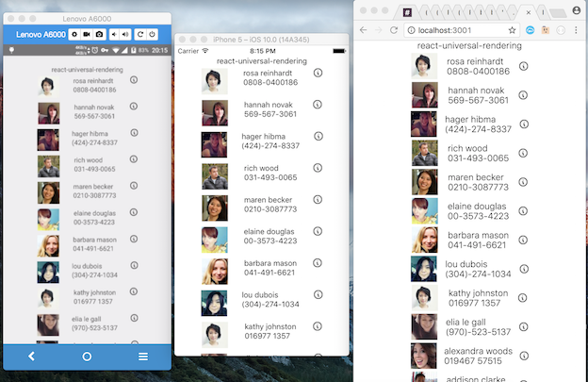Click 'kathy johnston' name in Android window
The image size is (588, 382).
[94, 292]
